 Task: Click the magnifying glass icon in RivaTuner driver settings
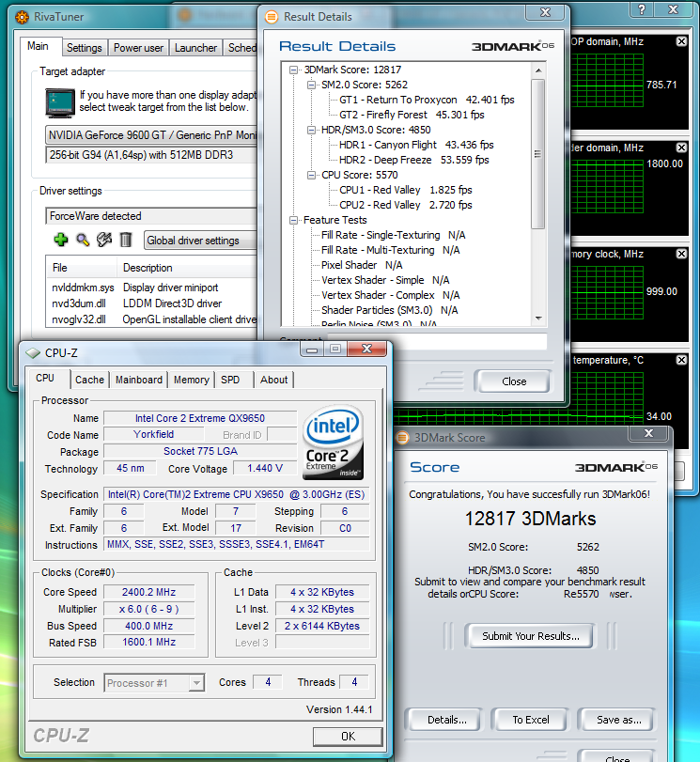pyautogui.click(x=83, y=240)
